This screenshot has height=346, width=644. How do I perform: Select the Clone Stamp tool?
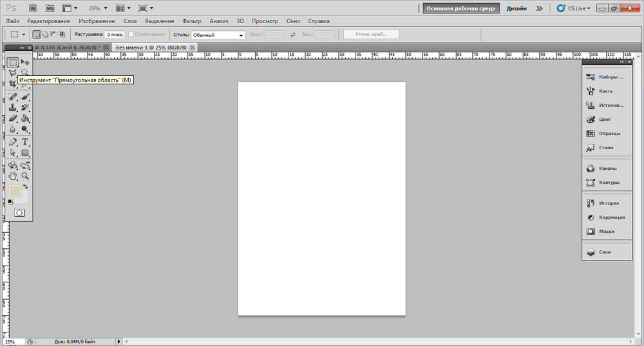point(13,107)
